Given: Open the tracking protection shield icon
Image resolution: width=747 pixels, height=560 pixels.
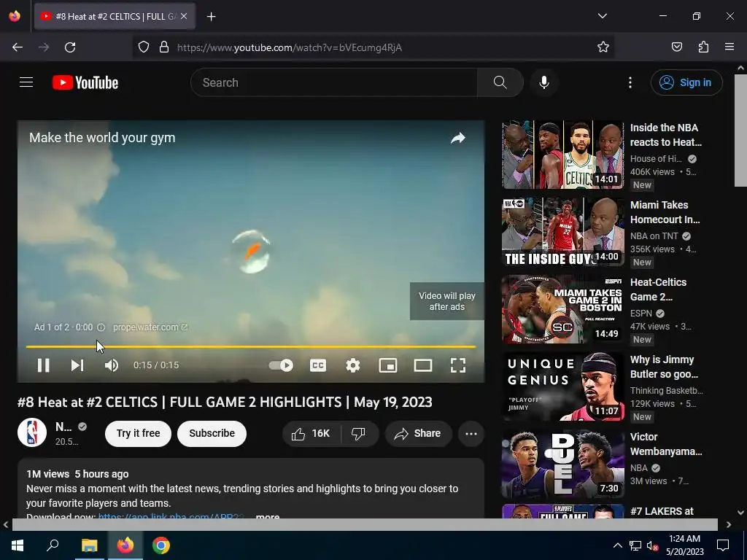Looking at the screenshot, I should click(x=144, y=47).
